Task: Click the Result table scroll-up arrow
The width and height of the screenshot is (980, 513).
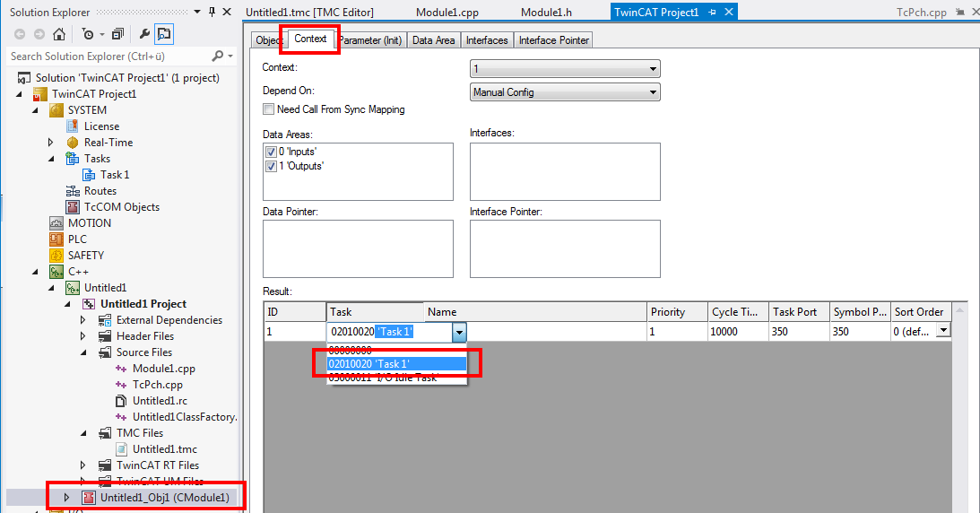Action: (x=958, y=310)
